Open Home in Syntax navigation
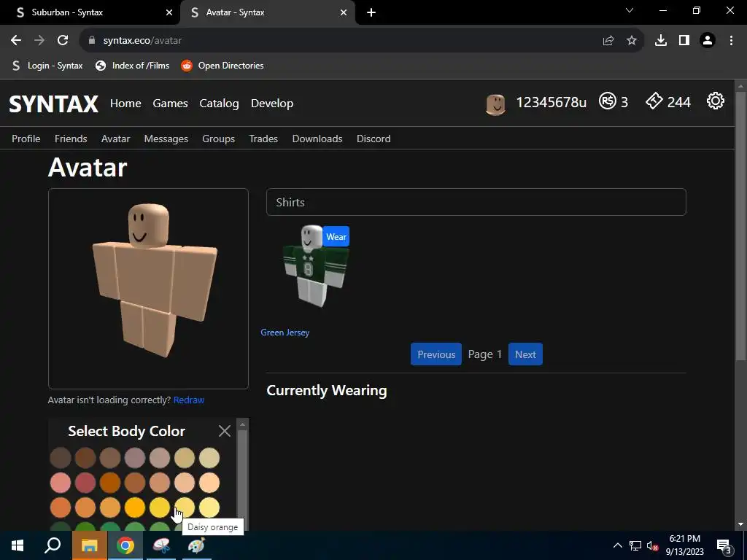The height and width of the screenshot is (560, 747). point(125,104)
